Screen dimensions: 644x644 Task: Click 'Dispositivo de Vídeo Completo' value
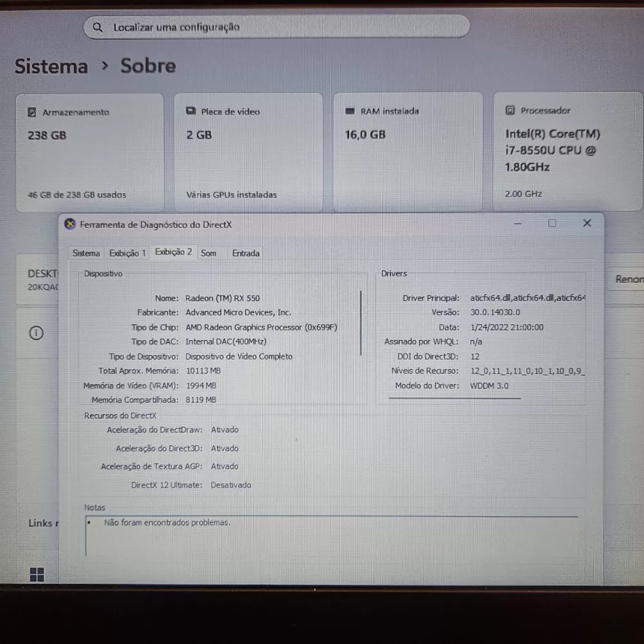point(239,357)
